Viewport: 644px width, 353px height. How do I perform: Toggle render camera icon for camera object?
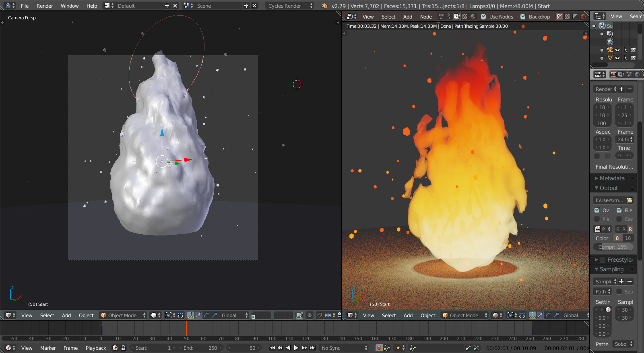633,50
